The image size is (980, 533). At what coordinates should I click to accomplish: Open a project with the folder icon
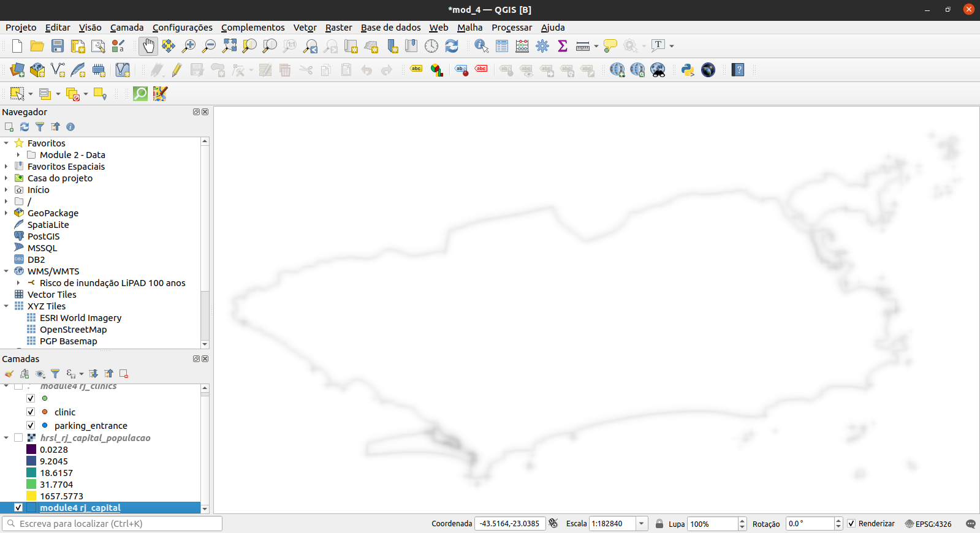point(37,46)
